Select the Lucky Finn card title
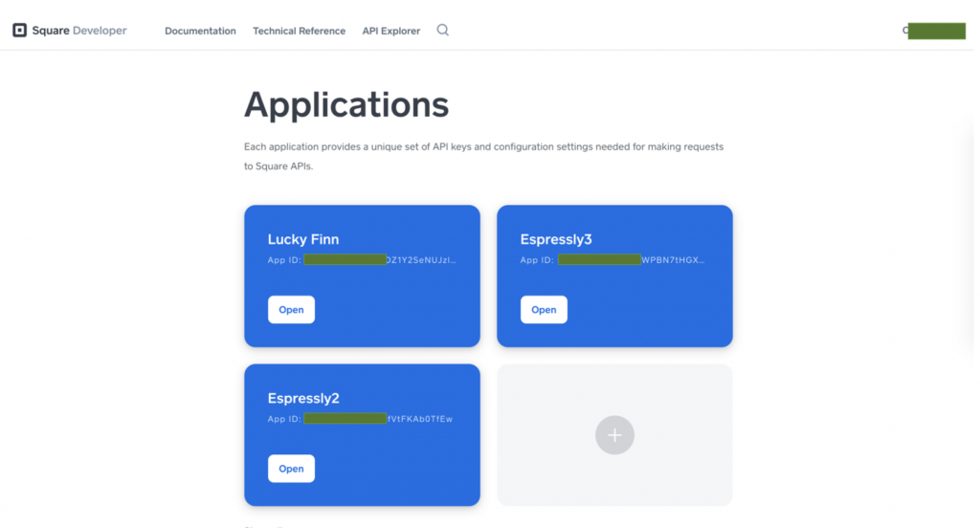The image size is (980, 528). 303,239
